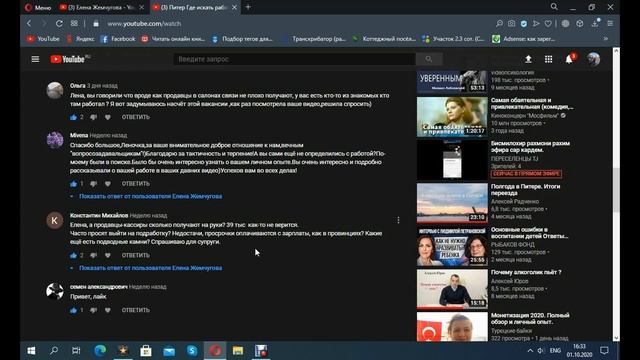Open the Основные ошибки в воспитании детей video
640x360 pixels.
452,246
